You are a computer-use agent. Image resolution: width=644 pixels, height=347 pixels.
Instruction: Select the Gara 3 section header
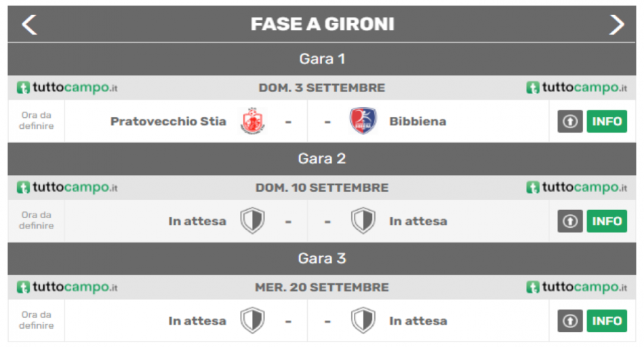tap(322, 259)
